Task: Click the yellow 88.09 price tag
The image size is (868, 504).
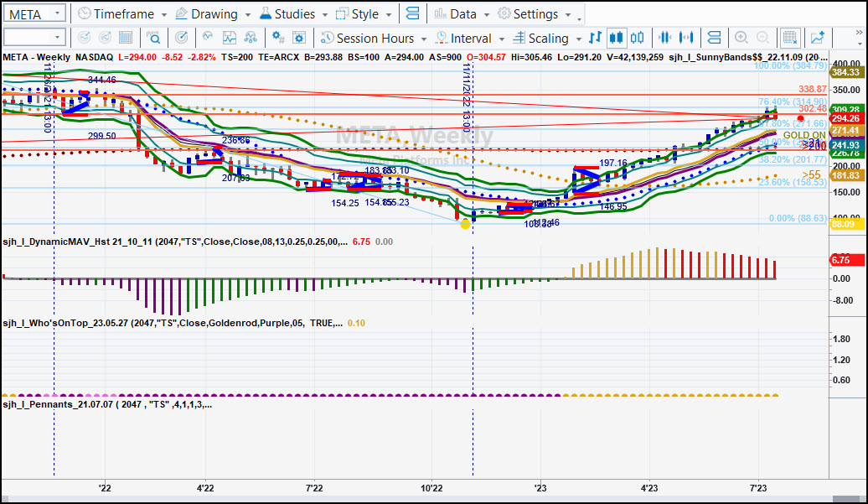Action: click(x=846, y=224)
